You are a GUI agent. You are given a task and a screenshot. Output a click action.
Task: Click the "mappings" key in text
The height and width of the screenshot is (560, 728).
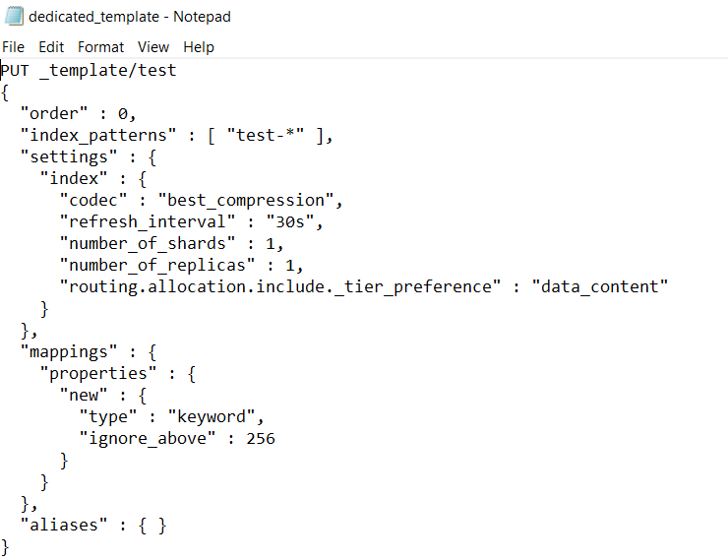point(68,351)
